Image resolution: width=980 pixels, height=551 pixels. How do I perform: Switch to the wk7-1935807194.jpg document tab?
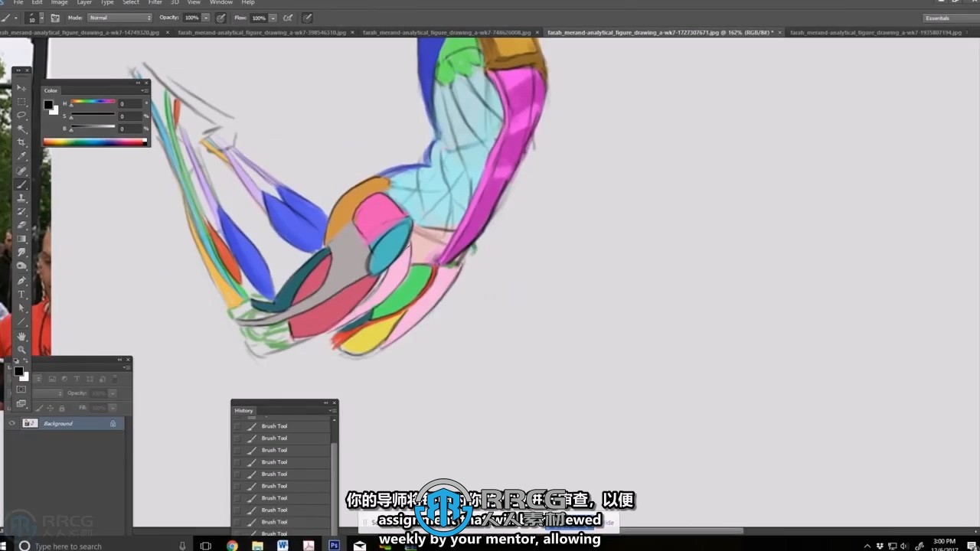875,33
